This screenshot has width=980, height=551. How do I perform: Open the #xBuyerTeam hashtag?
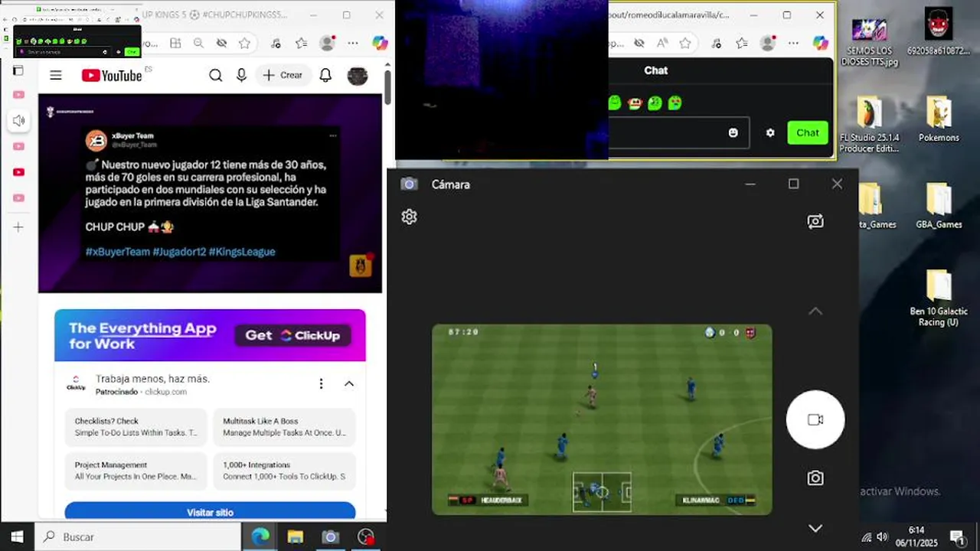118,252
